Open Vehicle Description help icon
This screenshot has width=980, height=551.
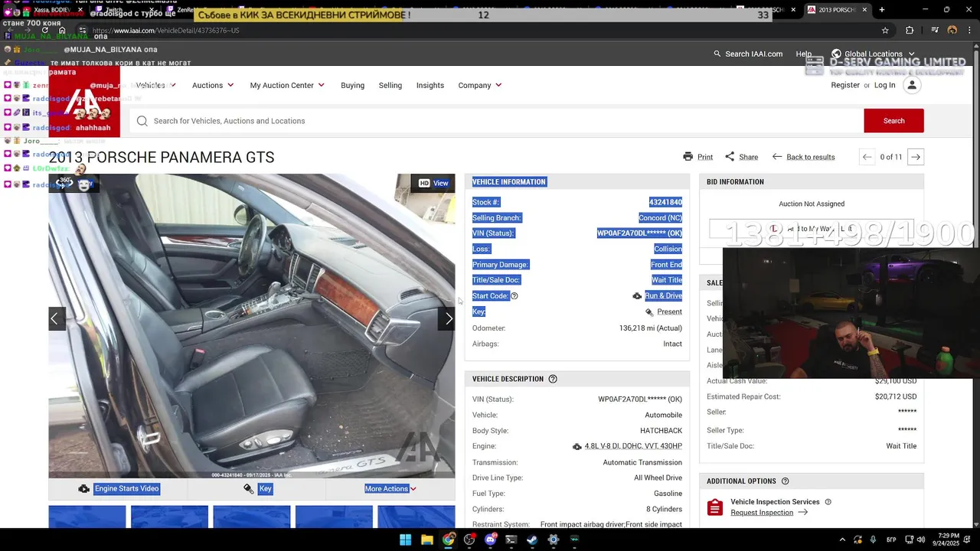553,379
